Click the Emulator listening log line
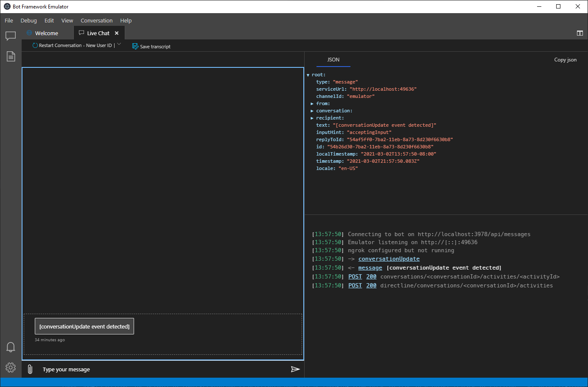This screenshot has width=588, height=387. tap(412, 242)
